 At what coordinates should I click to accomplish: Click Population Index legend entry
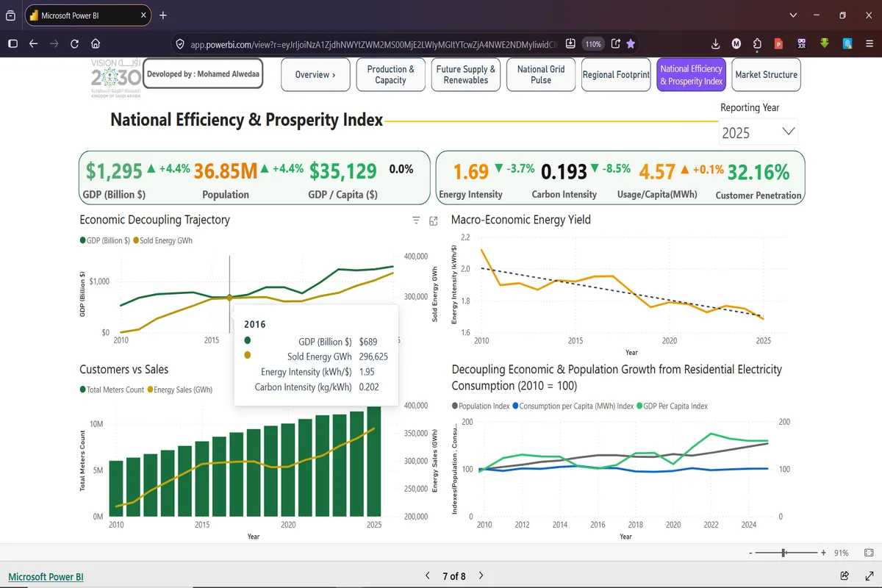(x=480, y=406)
